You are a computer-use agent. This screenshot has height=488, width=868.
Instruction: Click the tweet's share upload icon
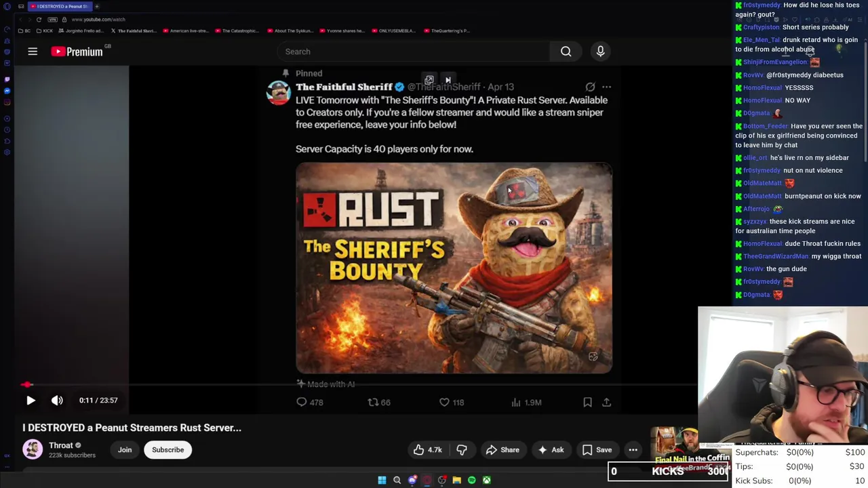click(607, 402)
